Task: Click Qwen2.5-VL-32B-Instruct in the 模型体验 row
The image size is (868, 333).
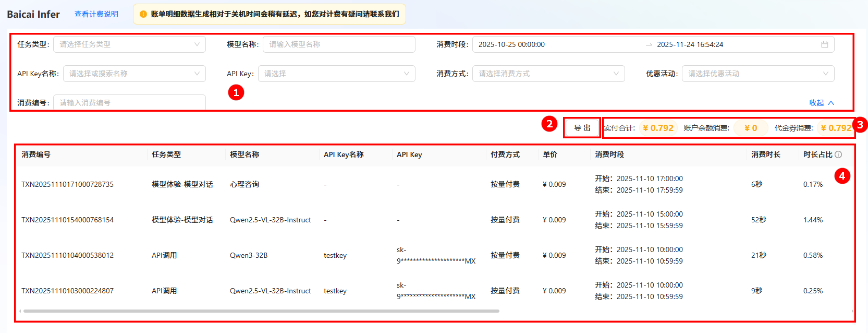Action: click(271, 220)
